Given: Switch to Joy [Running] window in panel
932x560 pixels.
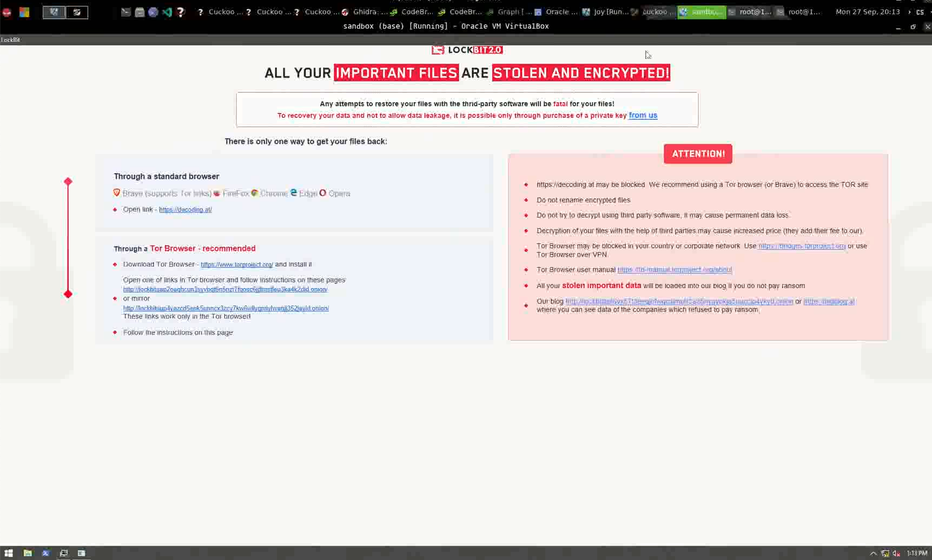Looking at the screenshot, I should point(605,12).
